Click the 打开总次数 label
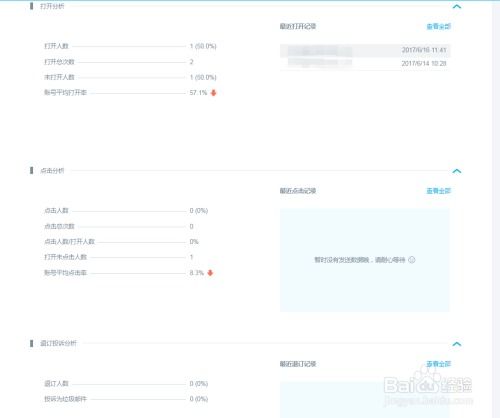 pos(59,62)
